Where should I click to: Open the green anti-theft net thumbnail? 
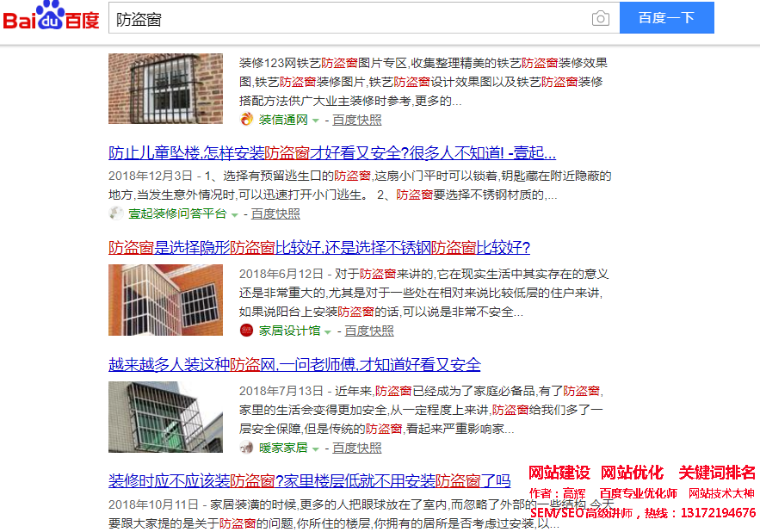click(165, 417)
